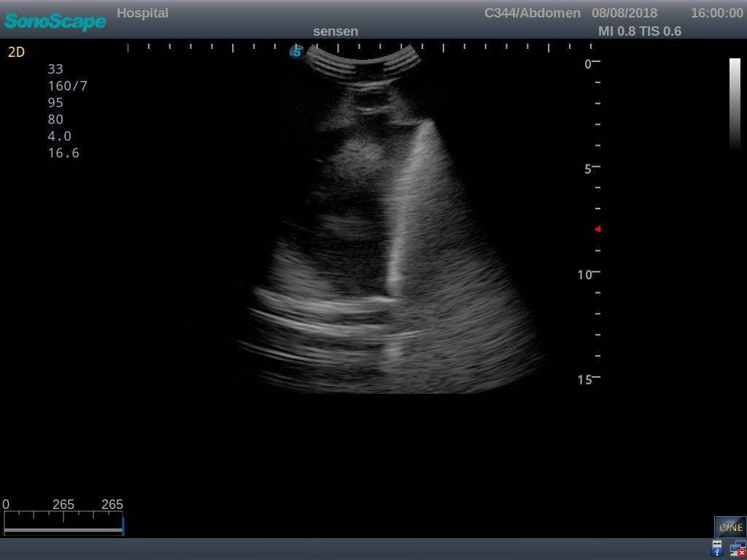Click the 16.6 depth parameter value
The image size is (747, 560).
(x=63, y=153)
